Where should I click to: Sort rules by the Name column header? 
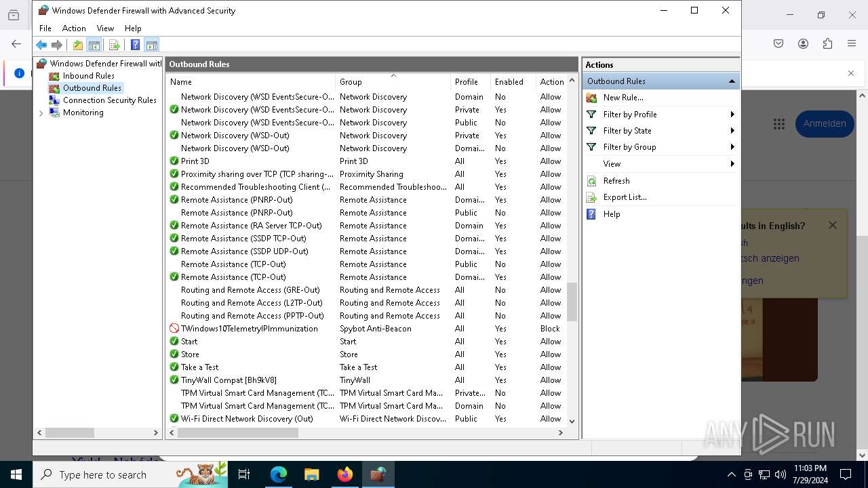250,82
